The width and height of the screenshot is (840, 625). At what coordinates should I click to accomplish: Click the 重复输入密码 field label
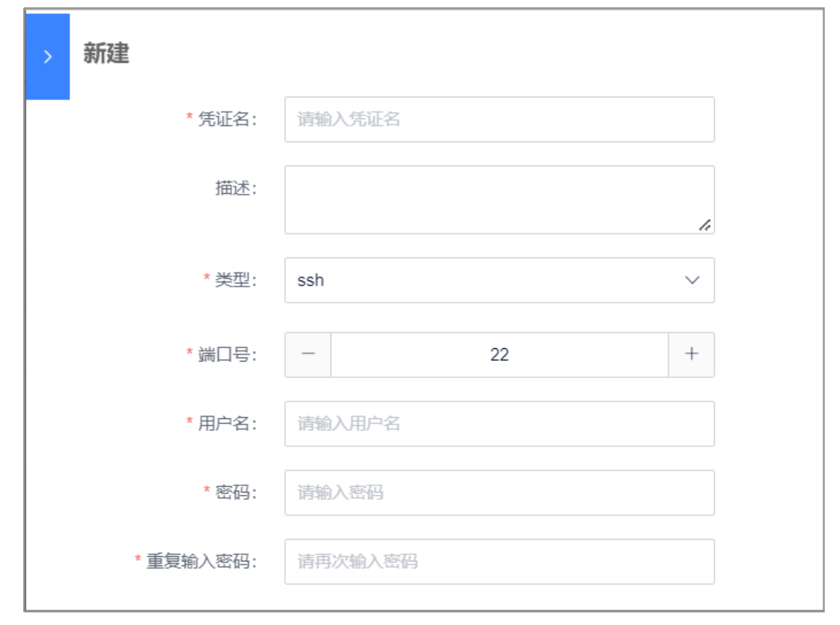[201, 561]
